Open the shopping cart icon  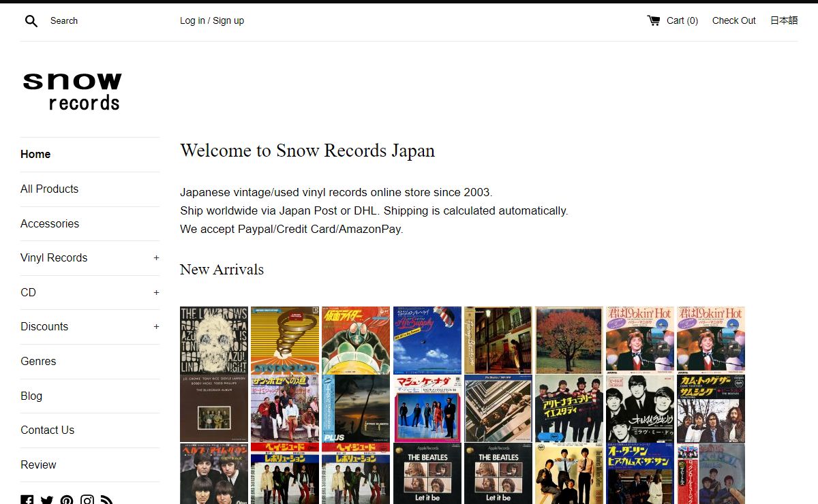pos(653,20)
